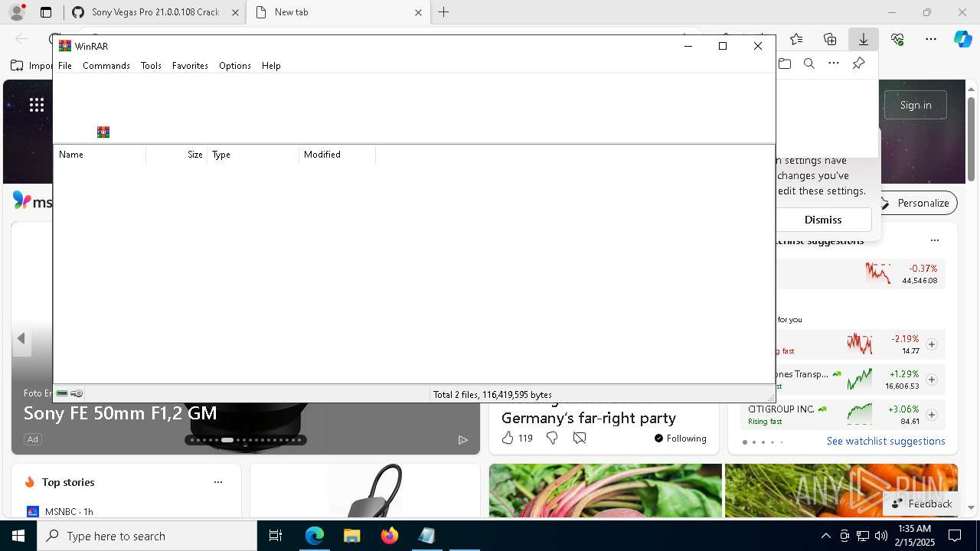
Task: Open Browser essentials heart icon
Action: coord(897,39)
